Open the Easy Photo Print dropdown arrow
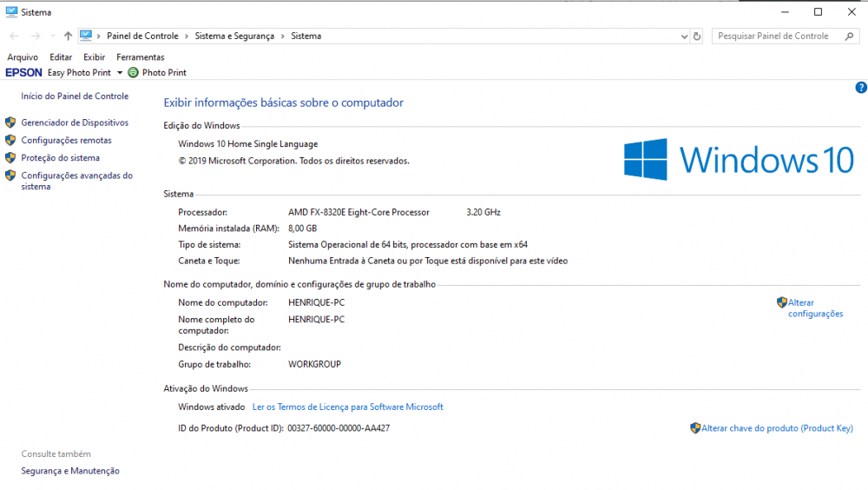 120,73
